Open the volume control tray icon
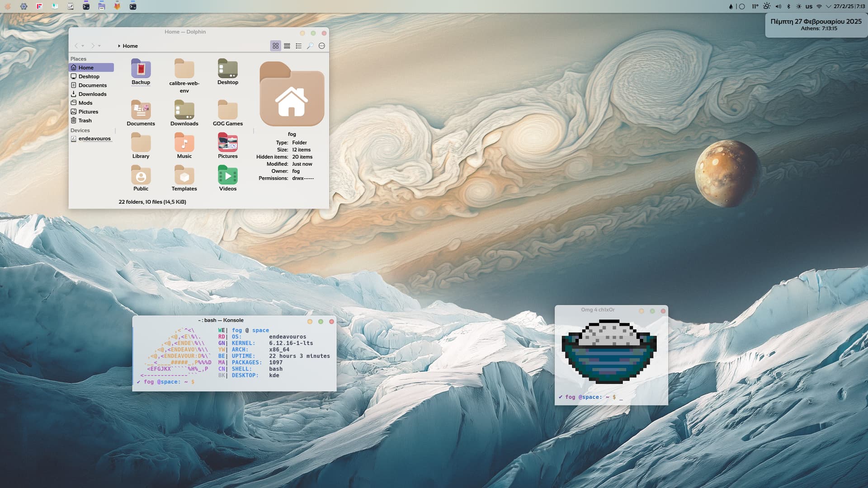Screen dimensions: 868x488 778,6
